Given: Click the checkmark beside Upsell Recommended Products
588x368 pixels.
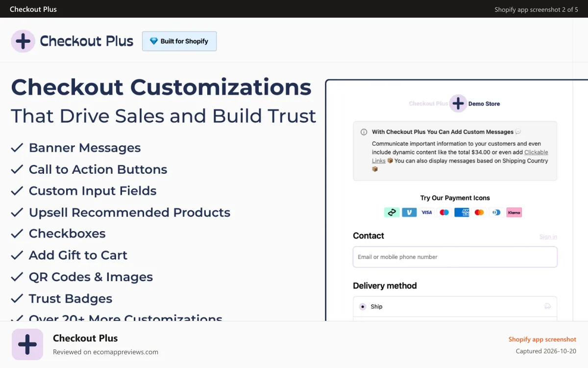Looking at the screenshot, I should (x=17, y=212).
